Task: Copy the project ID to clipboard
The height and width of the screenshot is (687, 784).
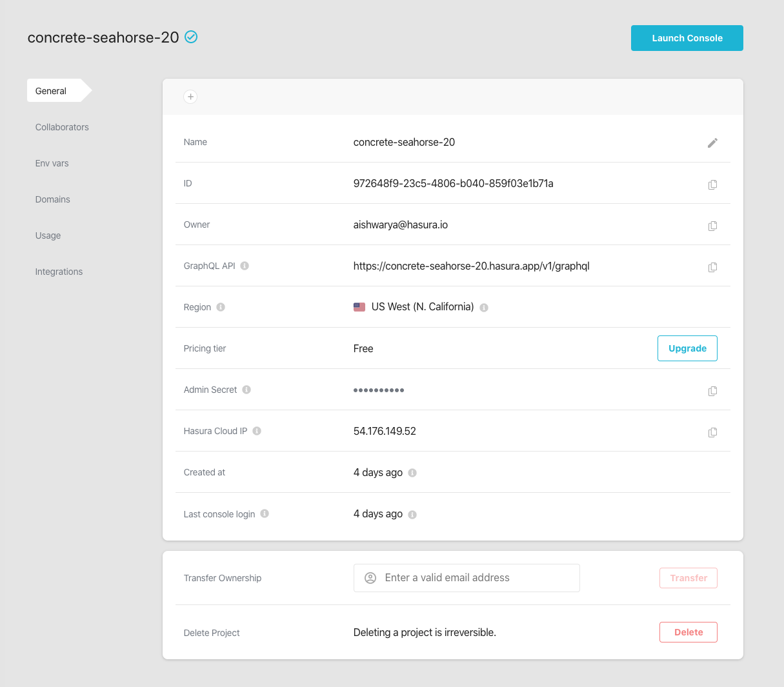Action: 712,184
